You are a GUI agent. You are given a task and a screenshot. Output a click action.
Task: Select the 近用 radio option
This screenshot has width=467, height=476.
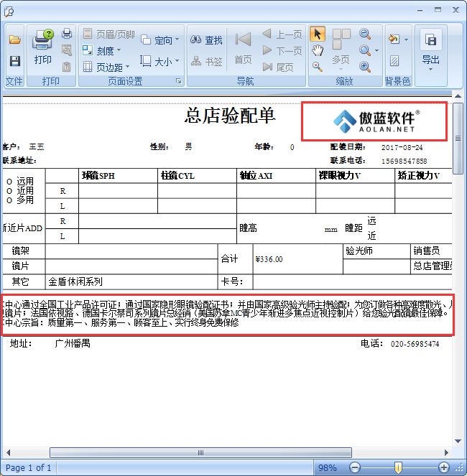(9, 191)
